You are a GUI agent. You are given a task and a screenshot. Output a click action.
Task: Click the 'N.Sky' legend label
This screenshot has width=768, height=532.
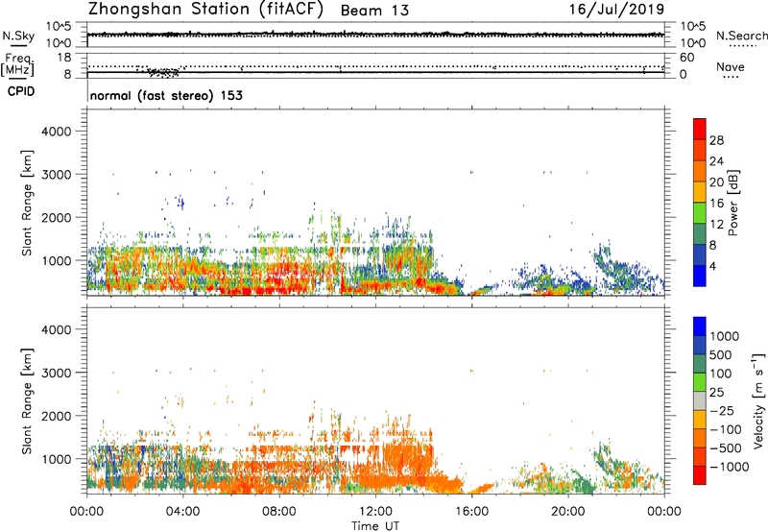click(x=18, y=36)
